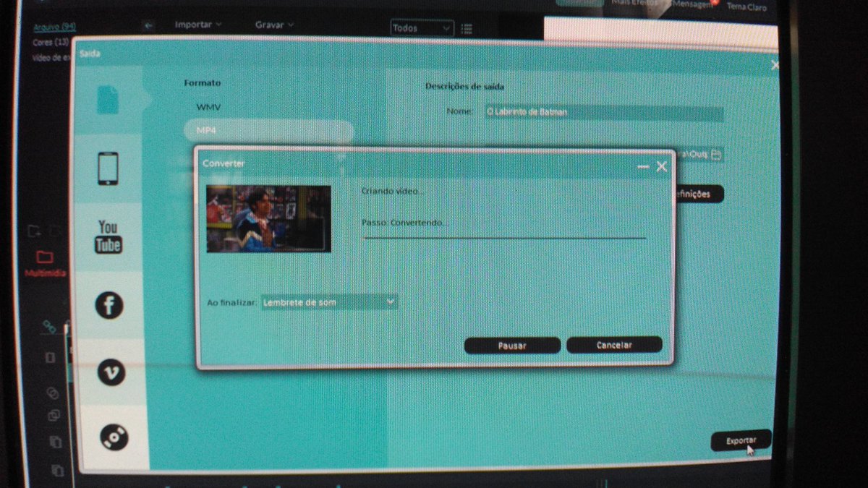Minimize the Converter dialog
Viewport: 868px width, 488px height.
[x=643, y=167]
